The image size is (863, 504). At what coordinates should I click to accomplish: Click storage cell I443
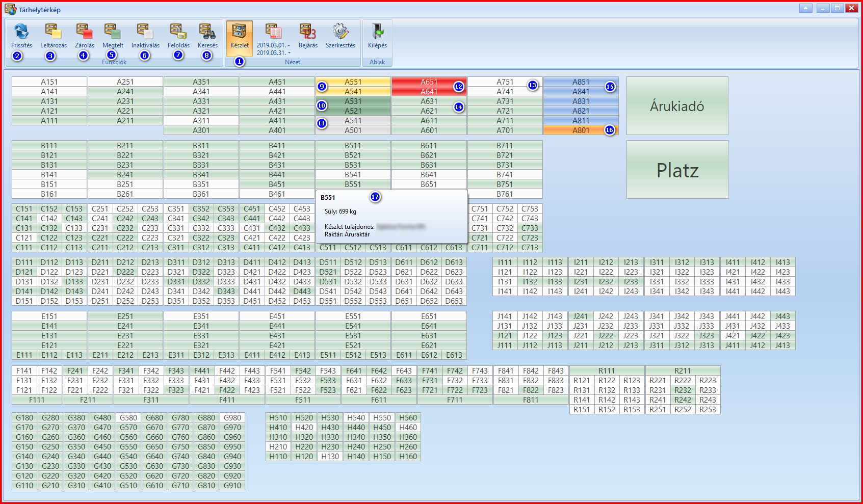coord(783,291)
